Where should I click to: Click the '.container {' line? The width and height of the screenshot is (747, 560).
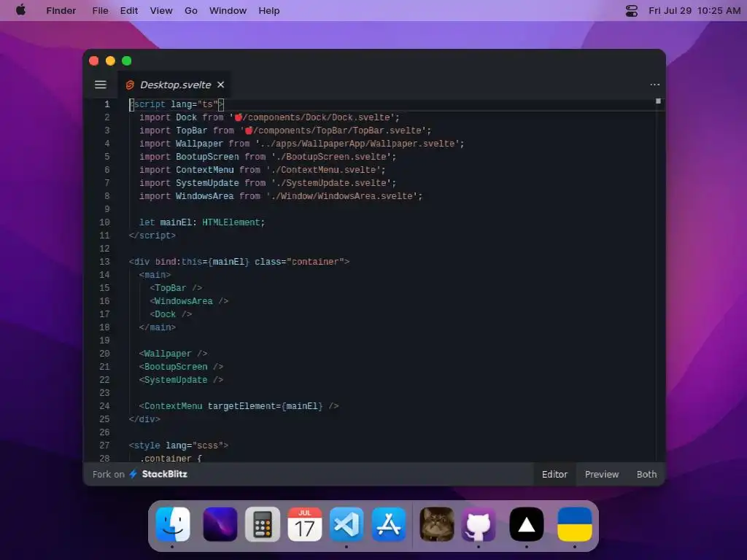coord(171,458)
